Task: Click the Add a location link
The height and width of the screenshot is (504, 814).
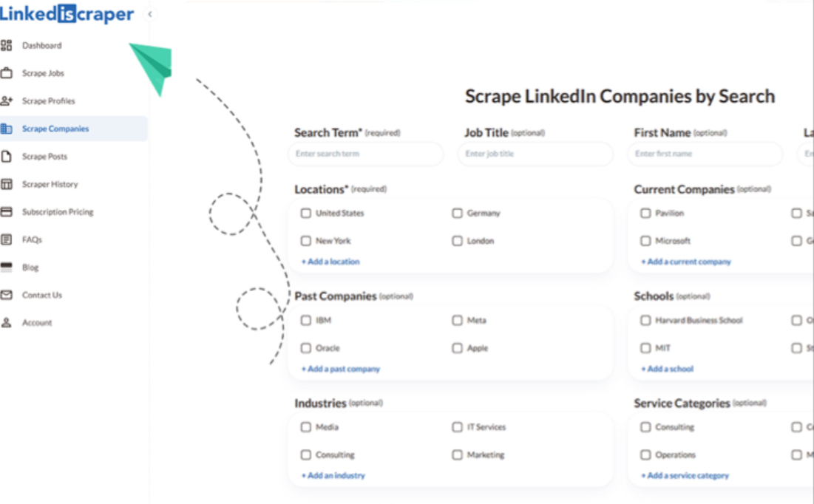Action: point(330,262)
